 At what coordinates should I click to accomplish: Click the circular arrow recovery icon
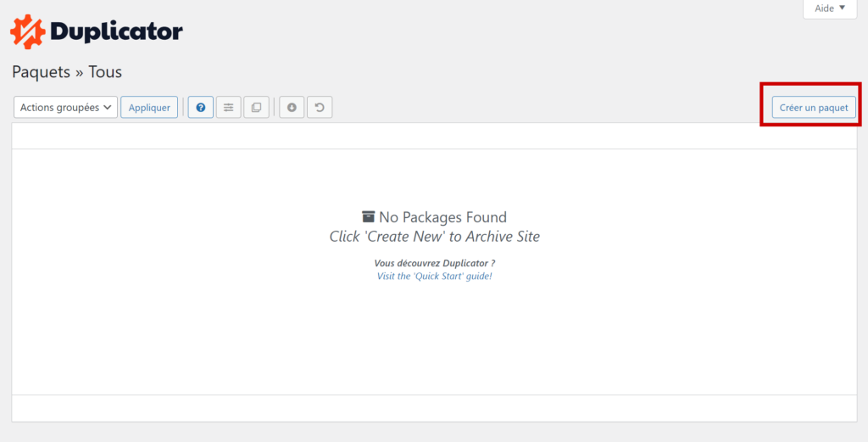pos(320,108)
